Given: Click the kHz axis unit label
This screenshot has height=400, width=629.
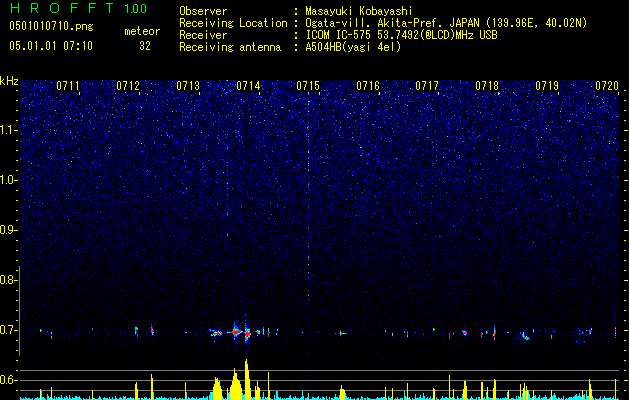Looking at the screenshot, I should pyautogui.click(x=9, y=81).
